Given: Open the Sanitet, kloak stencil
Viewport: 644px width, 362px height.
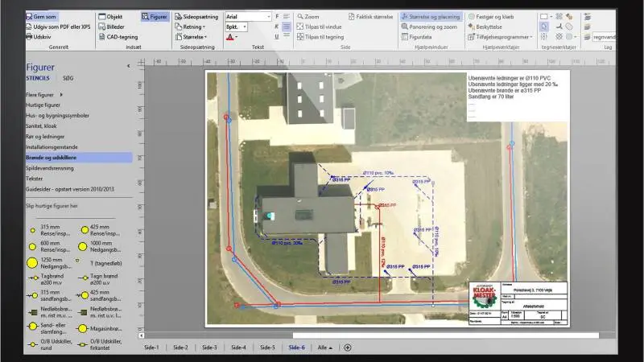Looking at the screenshot, I should [x=41, y=126].
